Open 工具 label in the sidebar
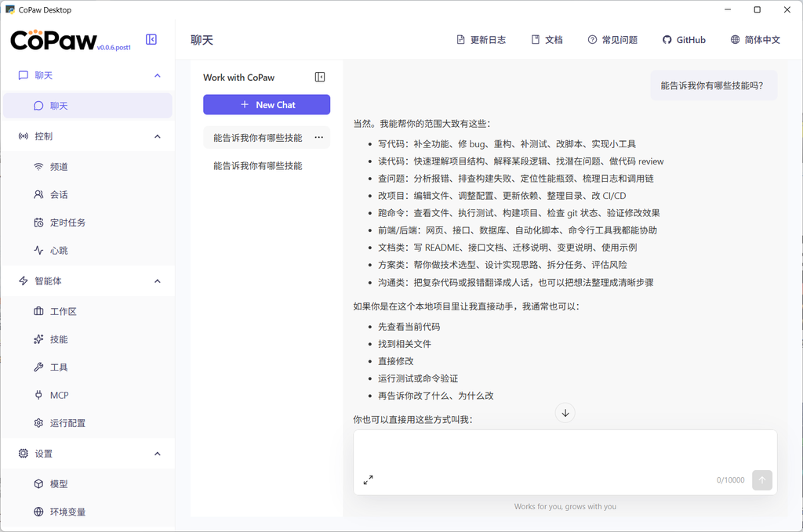Image resolution: width=803 pixels, height=532 pixels. pyautogui.click(x=59, y=367)
